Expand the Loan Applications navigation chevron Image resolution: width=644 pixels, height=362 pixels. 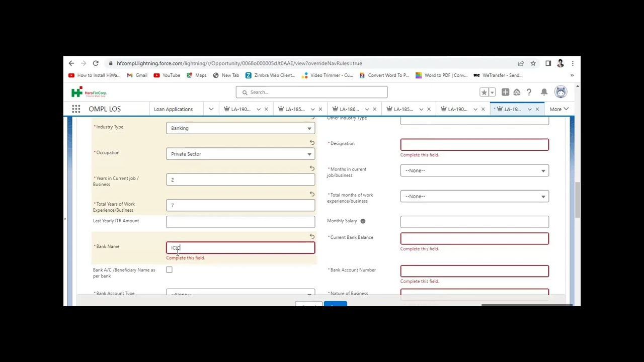[211, 109]
